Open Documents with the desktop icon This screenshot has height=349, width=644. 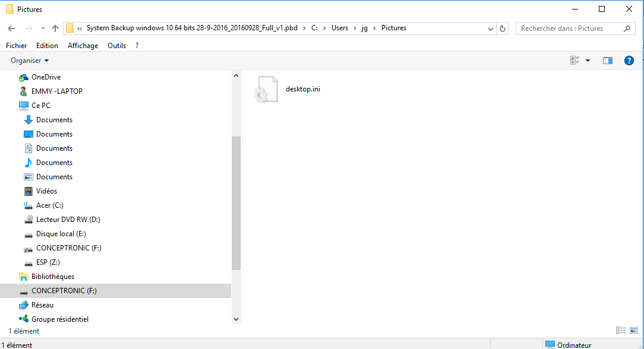point(54,134)
